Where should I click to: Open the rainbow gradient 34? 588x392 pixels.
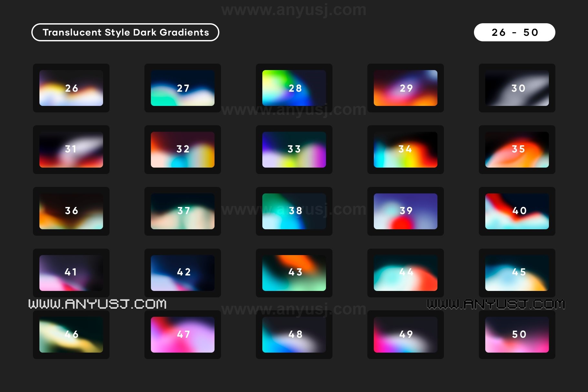[405, 150]
